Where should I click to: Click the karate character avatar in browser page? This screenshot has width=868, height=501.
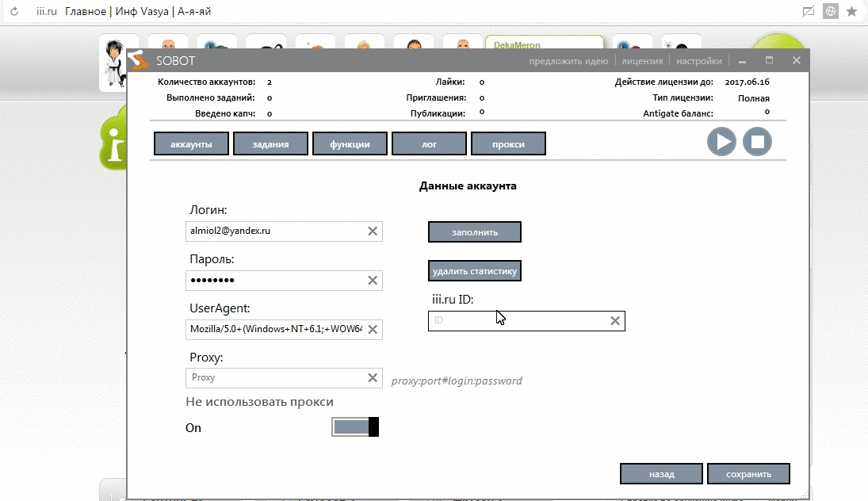(115, 63)
